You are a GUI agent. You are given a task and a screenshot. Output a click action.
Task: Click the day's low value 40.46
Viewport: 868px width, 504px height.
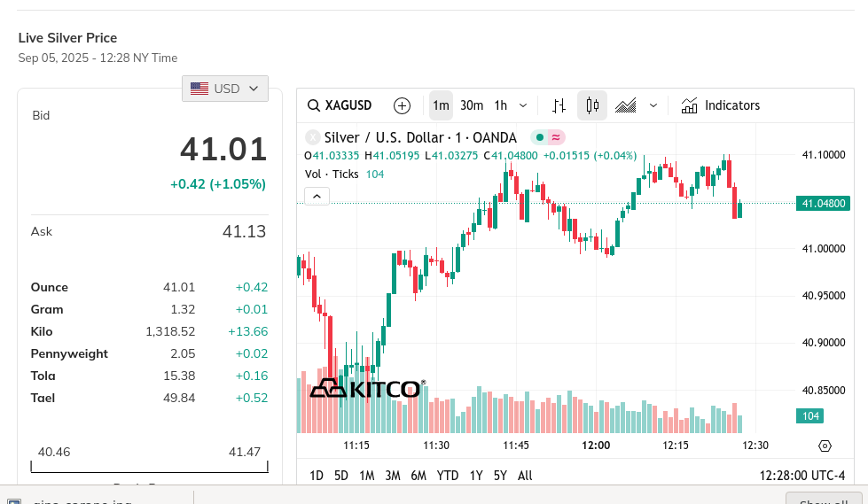pyautogui.click(x=54, y=452)
